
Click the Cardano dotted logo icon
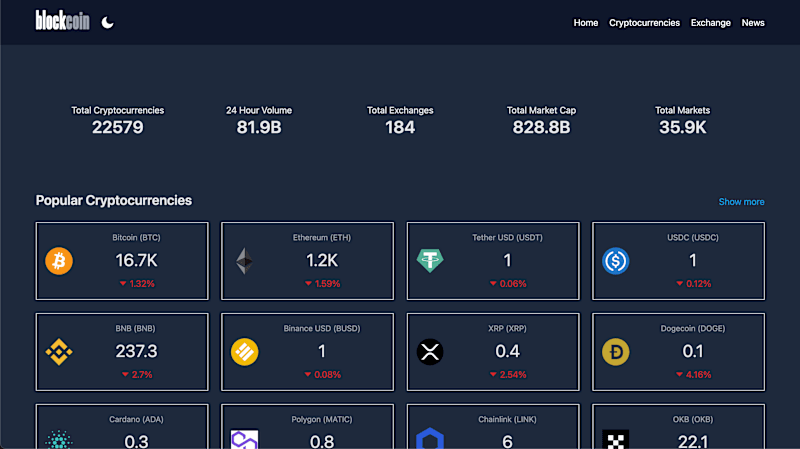click(59, 440)
